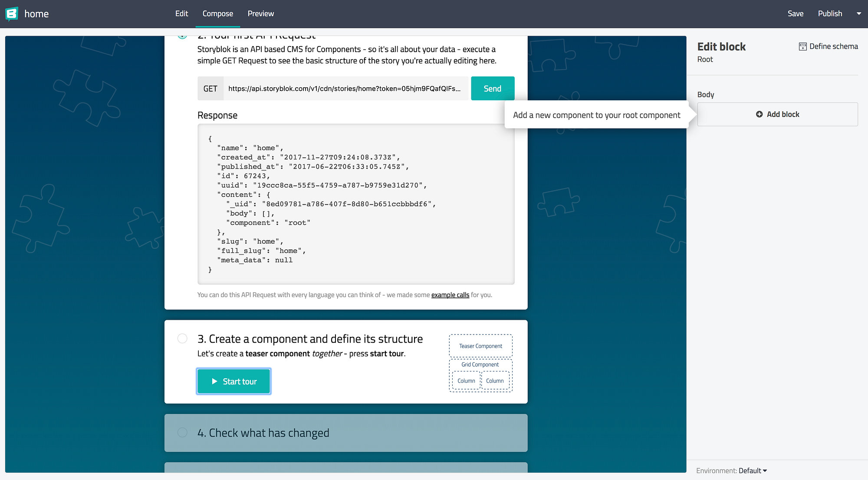Open the example calls link
The width and height of the screenshot is (868, 480).
pos(450,295)
